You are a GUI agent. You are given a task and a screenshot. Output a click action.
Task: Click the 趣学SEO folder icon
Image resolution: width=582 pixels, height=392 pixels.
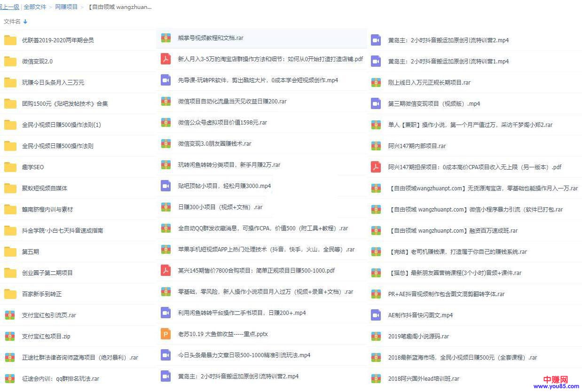tap(10, 167)
